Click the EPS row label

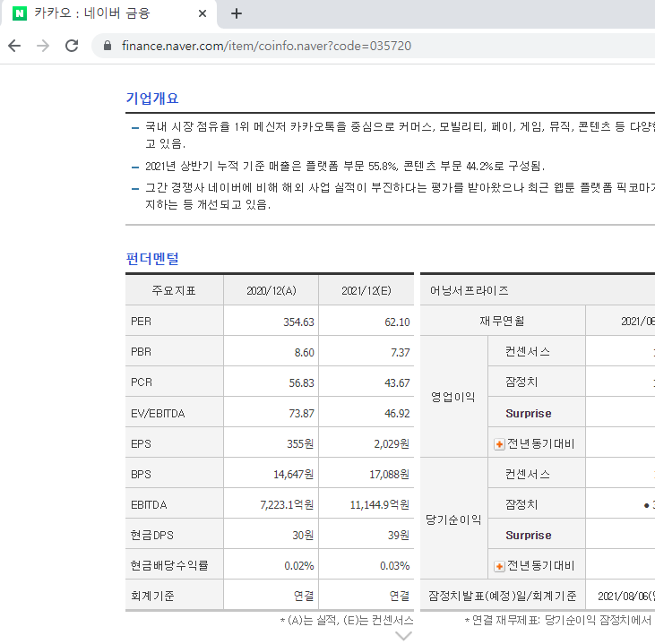tap(142, 444)
